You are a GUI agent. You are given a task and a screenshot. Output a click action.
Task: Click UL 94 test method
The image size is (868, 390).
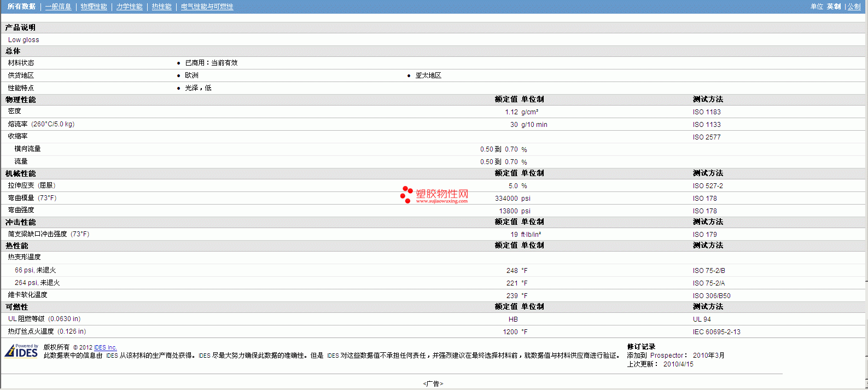point(702,319)
